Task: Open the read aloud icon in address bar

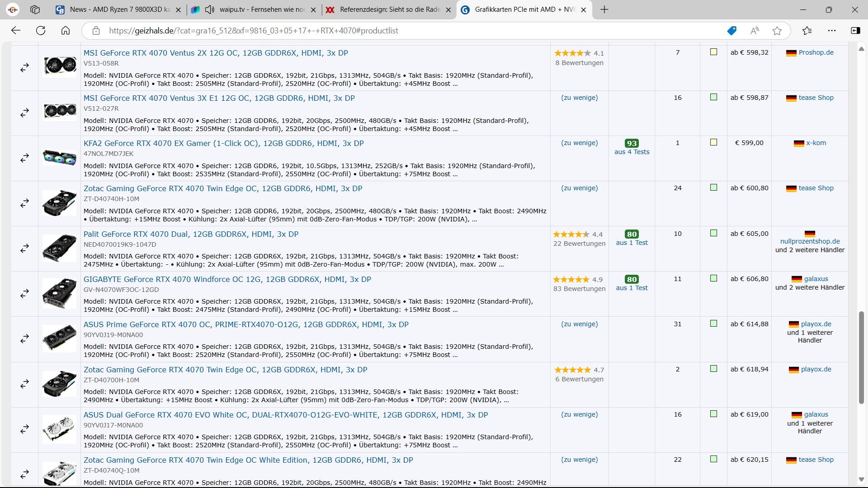Action: (755, 31)
